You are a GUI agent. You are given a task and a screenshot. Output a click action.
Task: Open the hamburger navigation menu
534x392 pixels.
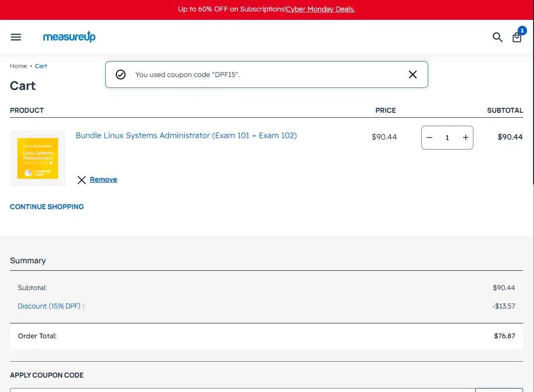coord(16,37)
